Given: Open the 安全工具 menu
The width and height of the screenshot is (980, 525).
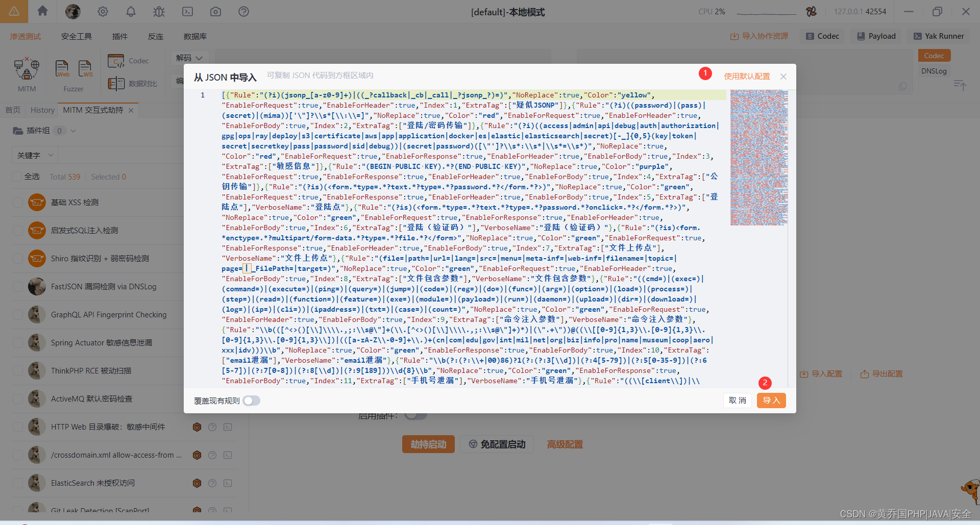Looking at the screenshot, I should (77, 36).
